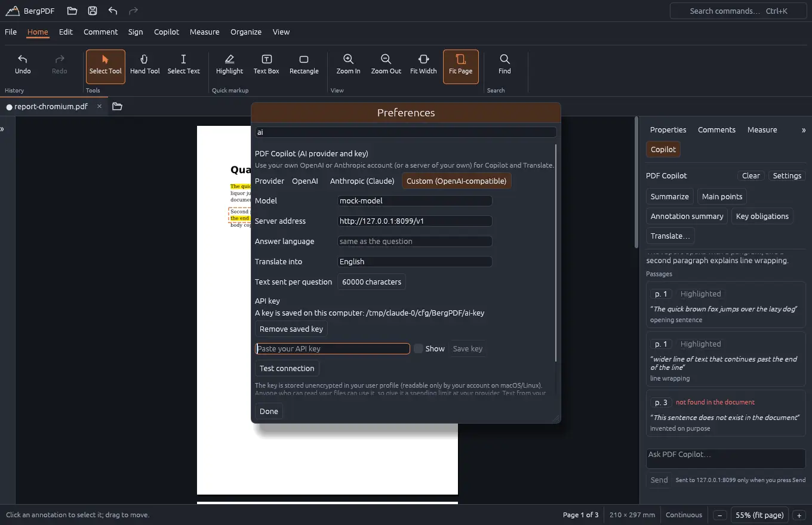Click the Ask PDF Copilot input box
The height and width of the screenshot is (525, 812).
(x=726, y=459)
